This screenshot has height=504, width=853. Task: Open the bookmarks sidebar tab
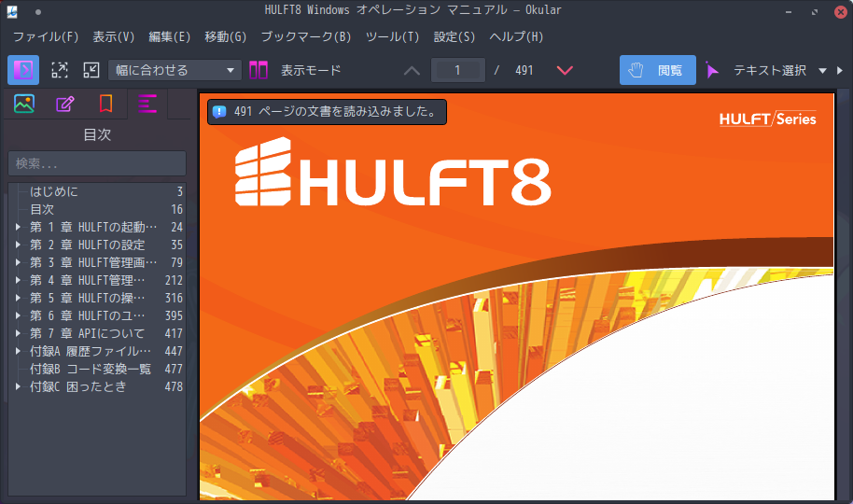[106, 104]
